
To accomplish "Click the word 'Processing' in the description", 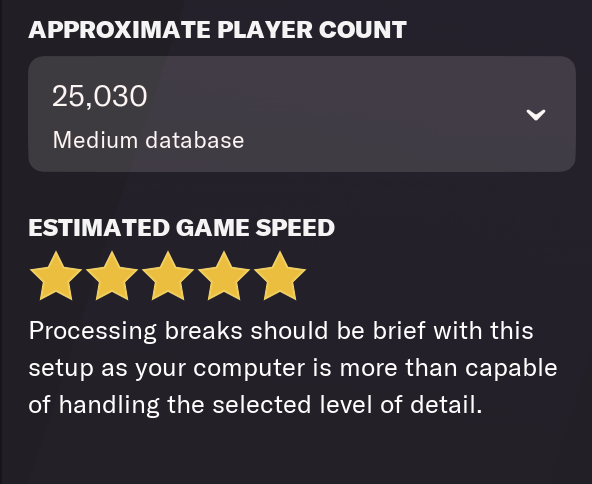I will (92, 331).
